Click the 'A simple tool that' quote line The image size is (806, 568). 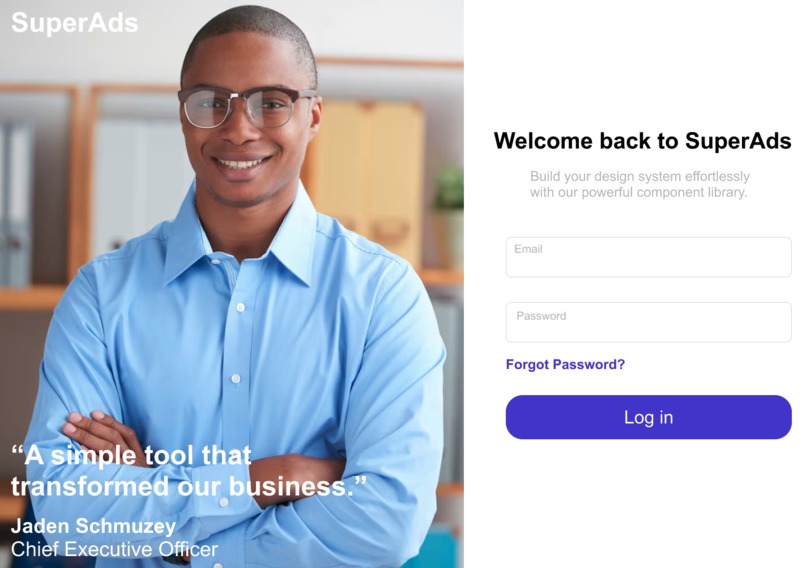[x=131, y=455]
